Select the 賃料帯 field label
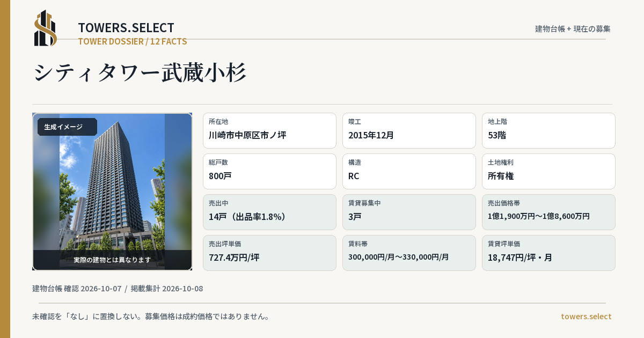 [358, 244]
